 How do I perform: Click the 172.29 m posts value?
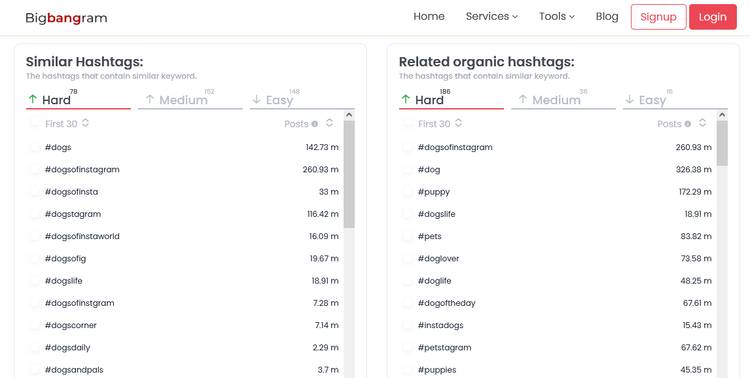[695, 191]
